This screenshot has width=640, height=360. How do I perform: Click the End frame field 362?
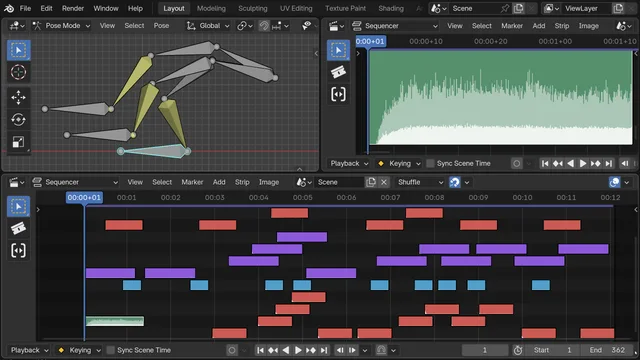(607, 350)
